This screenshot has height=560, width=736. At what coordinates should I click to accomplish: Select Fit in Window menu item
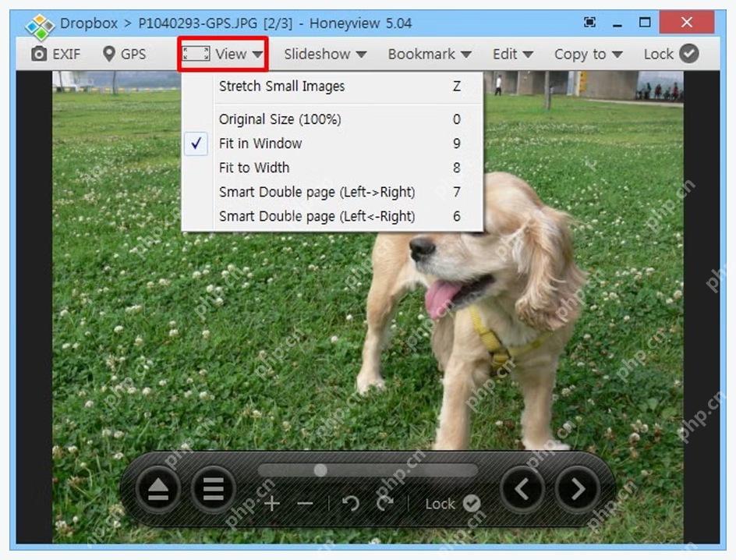coord(332,144)
